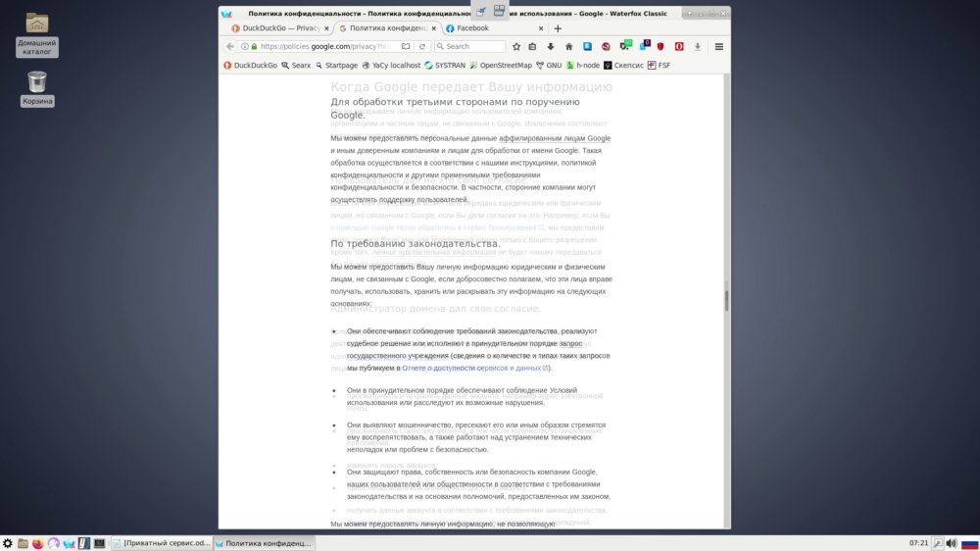Close the Facebook tab
The width and height of the screenshot is (980, 551).
point(541,28)
